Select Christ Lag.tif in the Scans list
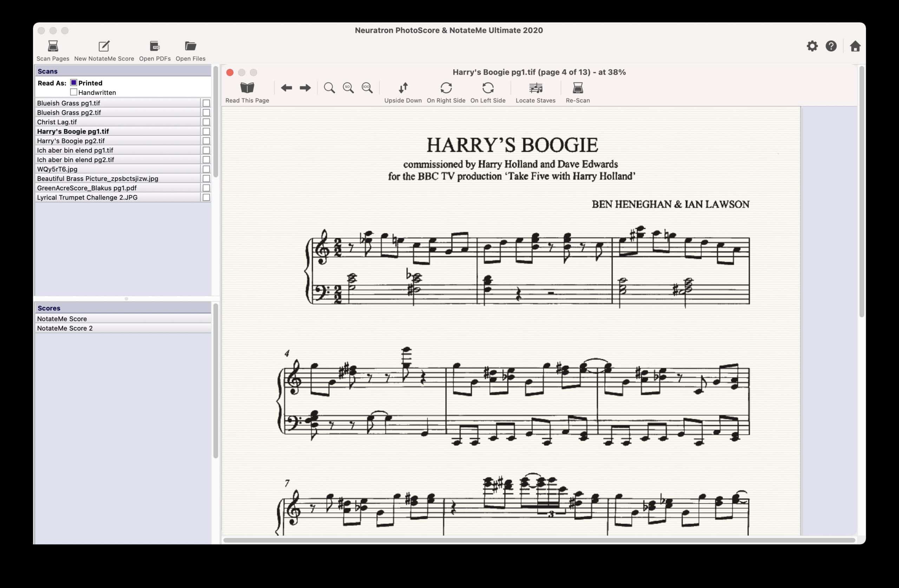The width and height of the screenshot is (899, 588). pyautogui.click(x=57, y=121)
